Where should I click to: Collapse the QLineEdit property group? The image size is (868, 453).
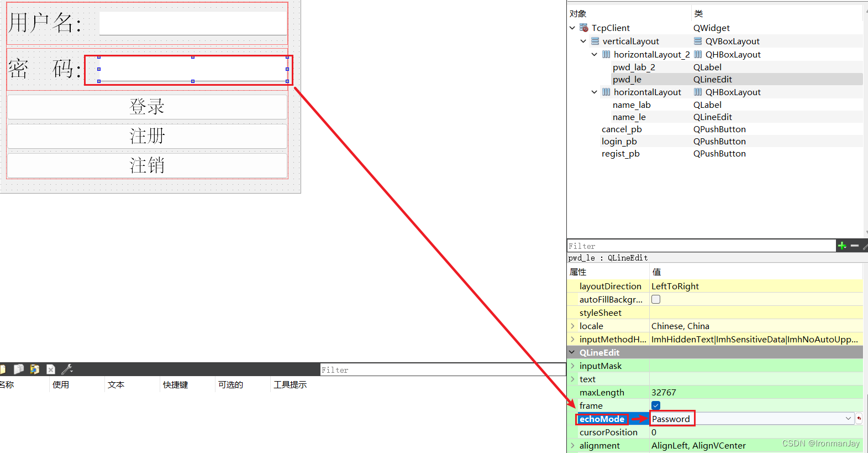point(572,352)
